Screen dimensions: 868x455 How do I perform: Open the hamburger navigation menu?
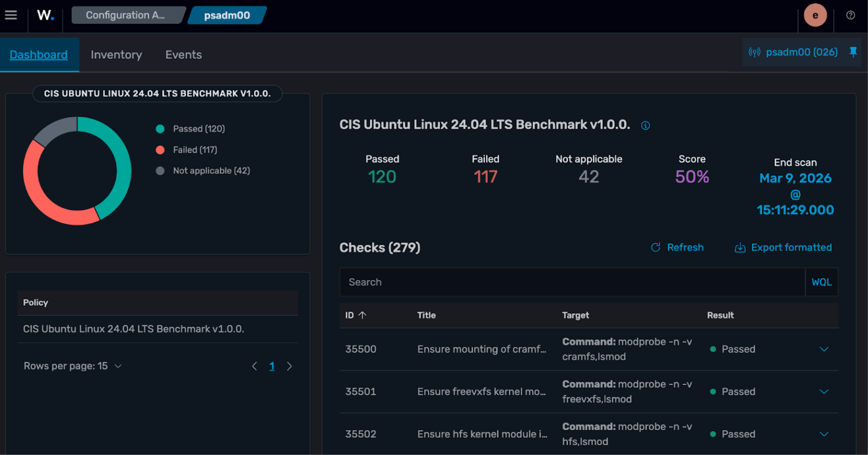(x=11, y=15)
